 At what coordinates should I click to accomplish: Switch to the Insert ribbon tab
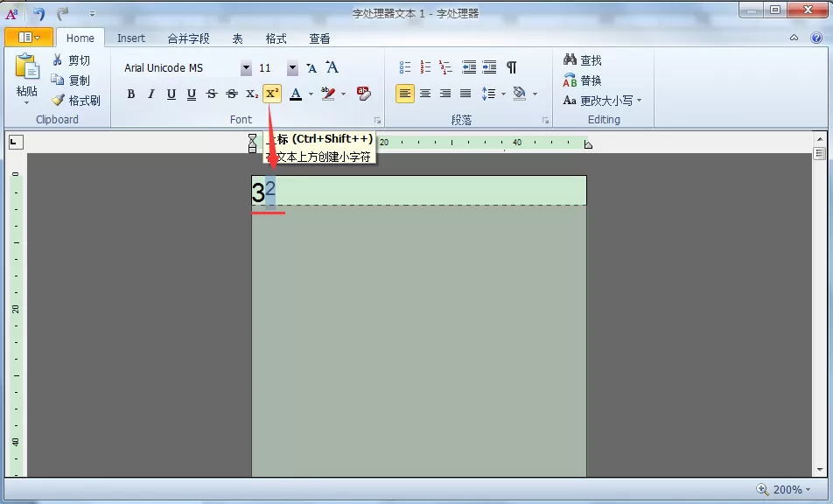130,38
